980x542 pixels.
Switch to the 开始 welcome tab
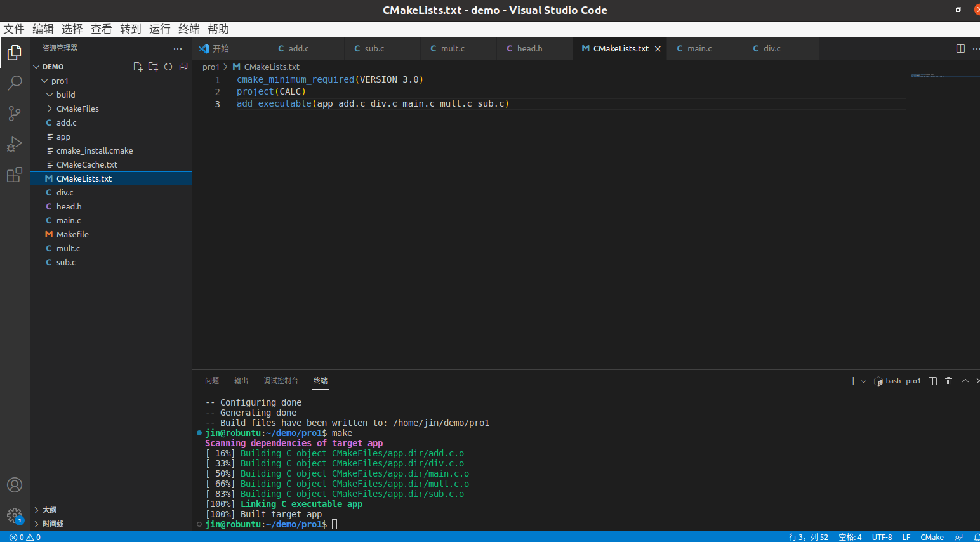[230, 48]
